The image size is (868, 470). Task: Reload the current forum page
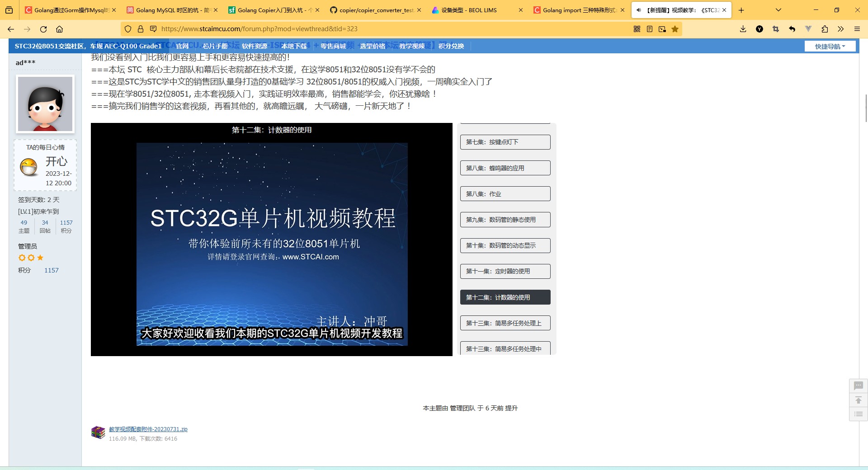click(x=43, y=29)
